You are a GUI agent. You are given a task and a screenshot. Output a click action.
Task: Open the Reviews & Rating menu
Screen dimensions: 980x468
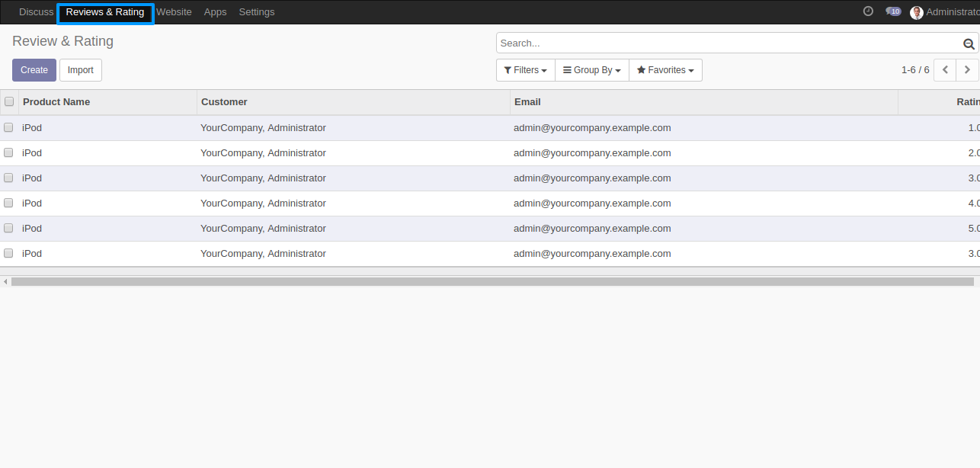pos(105,12)
